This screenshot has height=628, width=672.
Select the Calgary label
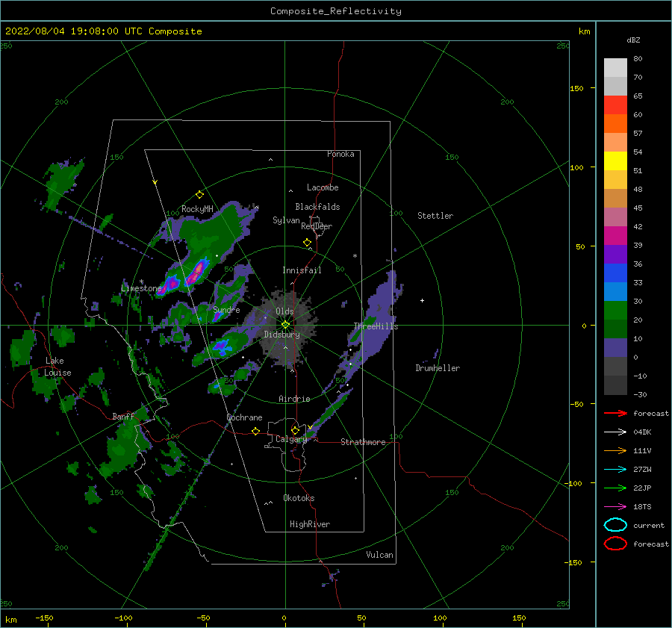(x=291, y=439)
